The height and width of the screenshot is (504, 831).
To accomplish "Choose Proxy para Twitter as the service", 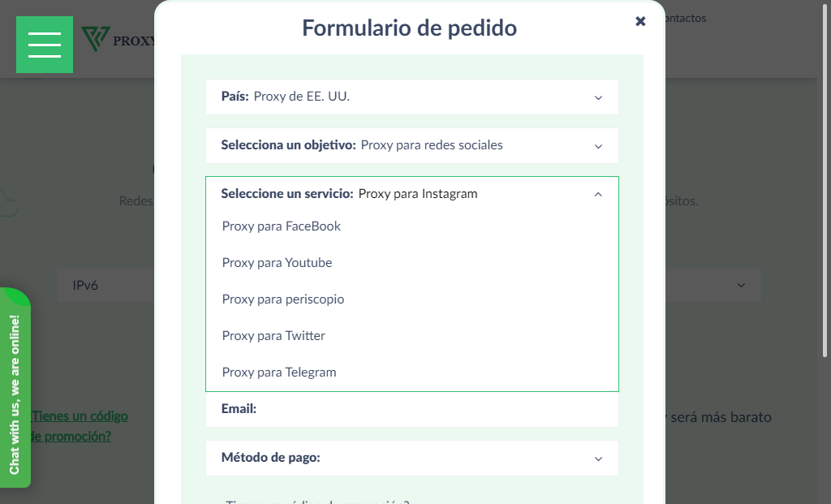I will pos(273,335).
